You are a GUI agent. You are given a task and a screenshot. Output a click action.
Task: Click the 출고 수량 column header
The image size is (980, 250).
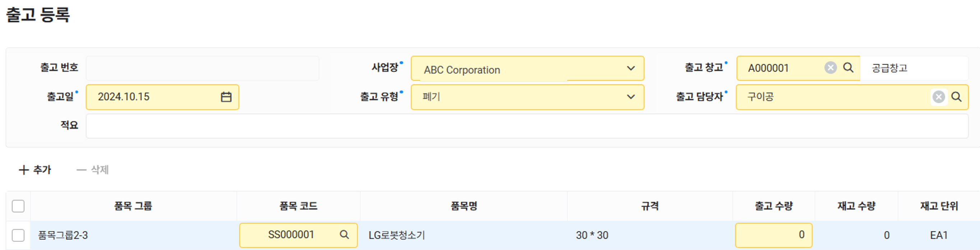[773, 206]
